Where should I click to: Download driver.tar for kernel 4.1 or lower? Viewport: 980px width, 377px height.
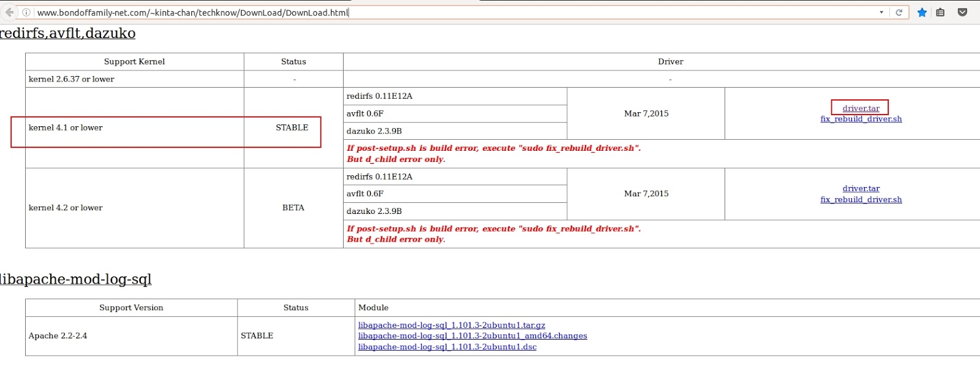pyautogui.click(x=861, y=109)
